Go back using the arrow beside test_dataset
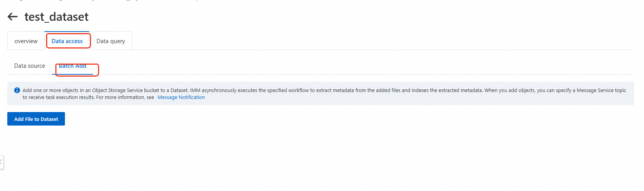644x191 pixels. tap(13, 17)
